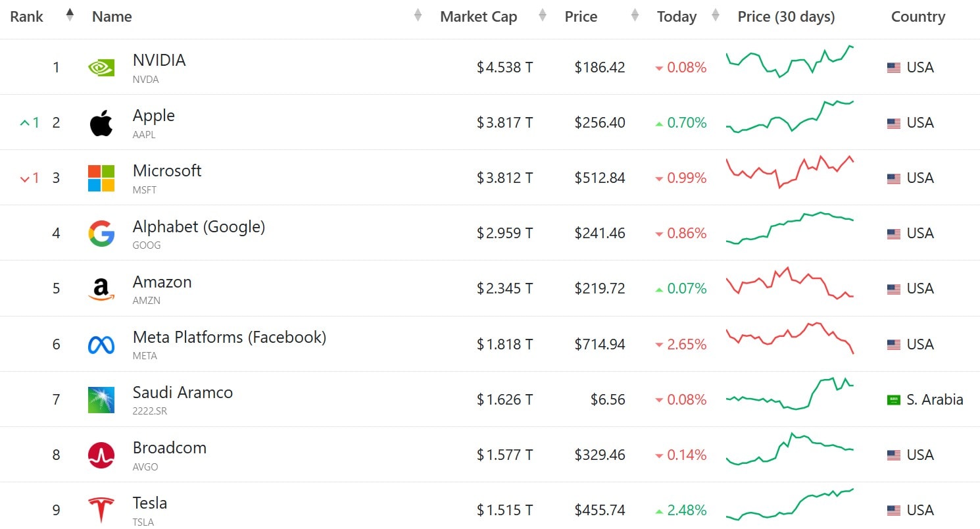Click the S. Arabia flag icon
The width and height of the screenshot is (980, 529).
pyautogui.click(x=894, y=400)
